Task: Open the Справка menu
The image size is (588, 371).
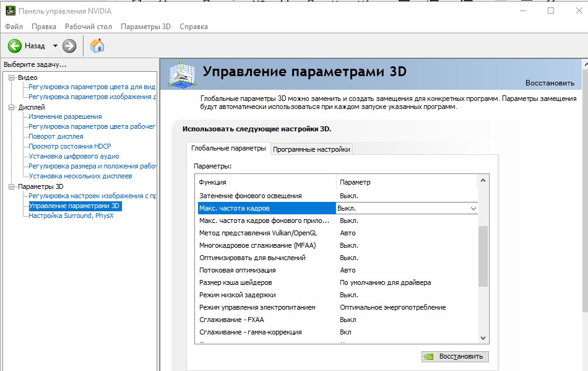Action: click(x=194, y=27)
